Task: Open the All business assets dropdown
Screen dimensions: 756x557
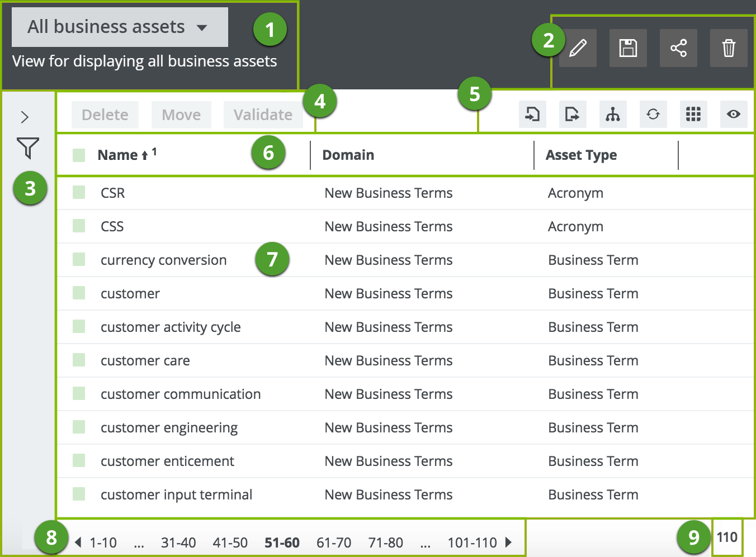Action: coord(120,27)
